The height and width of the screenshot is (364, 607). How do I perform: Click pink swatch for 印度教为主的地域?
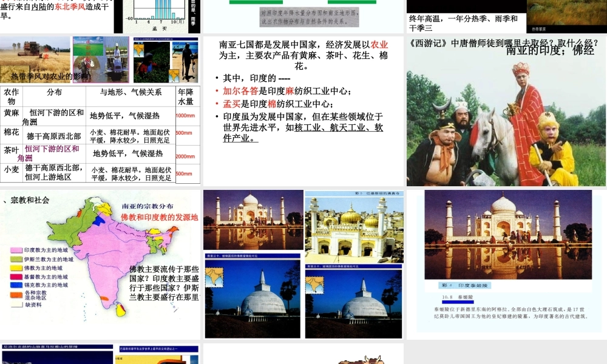16,251
